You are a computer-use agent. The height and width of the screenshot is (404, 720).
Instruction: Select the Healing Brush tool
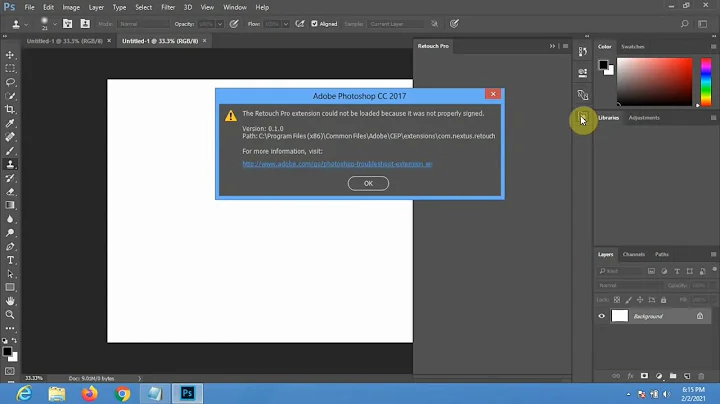[10, 137]
